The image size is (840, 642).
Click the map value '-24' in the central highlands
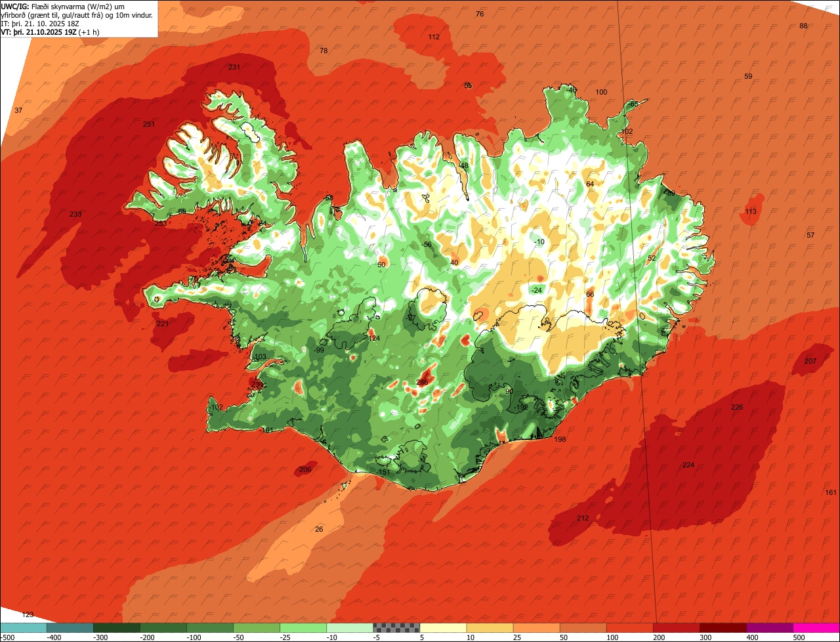click(536, 290)
